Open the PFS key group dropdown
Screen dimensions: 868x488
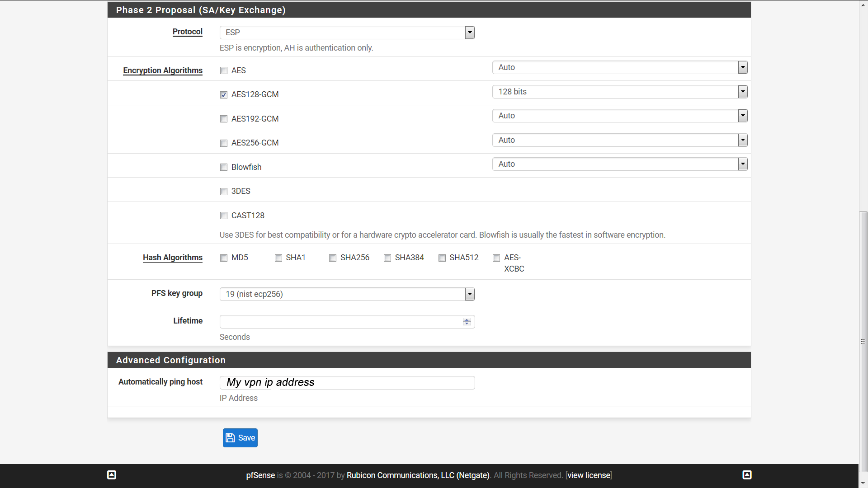[x=347, y=294]
